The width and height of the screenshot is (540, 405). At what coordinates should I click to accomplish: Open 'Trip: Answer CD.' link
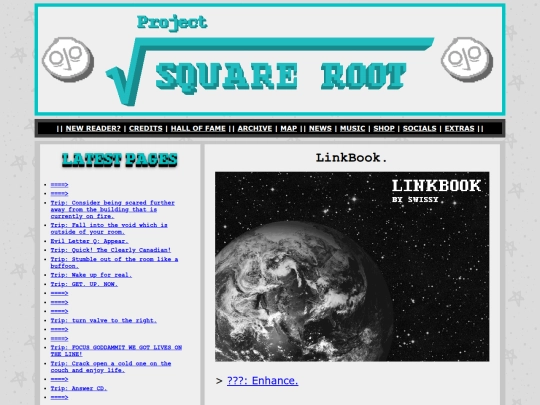pos(79,388)
